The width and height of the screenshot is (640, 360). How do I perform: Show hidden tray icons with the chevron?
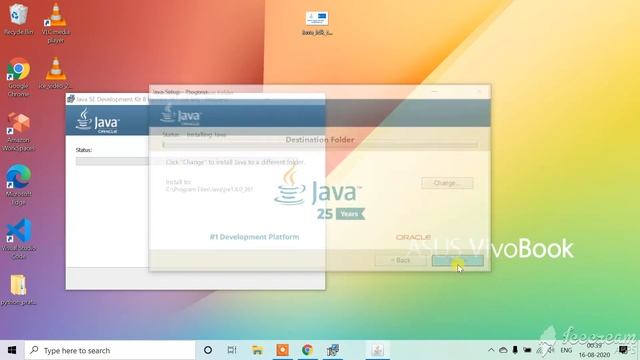[491, 350]
